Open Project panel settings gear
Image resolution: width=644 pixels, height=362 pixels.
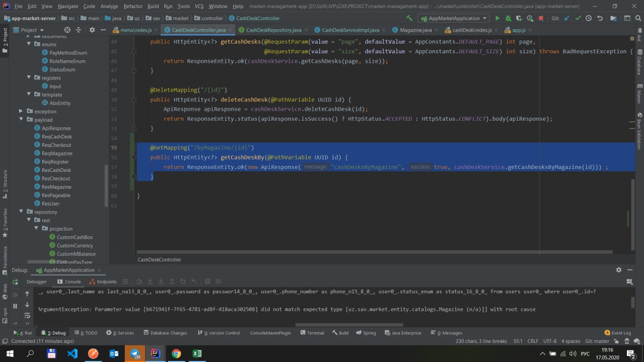[x=92, y=30]
